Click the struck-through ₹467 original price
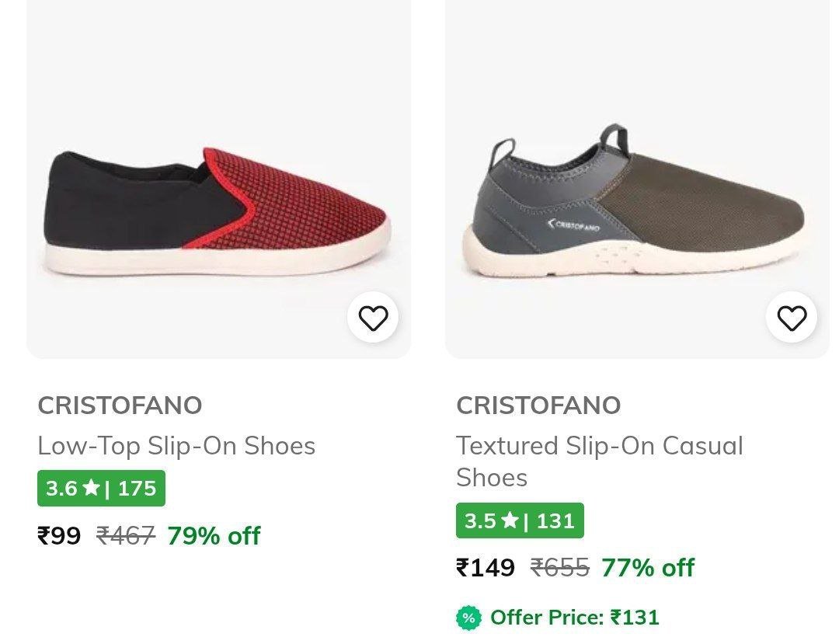This screenshot has width=839, height=644. tap(126, 535)
